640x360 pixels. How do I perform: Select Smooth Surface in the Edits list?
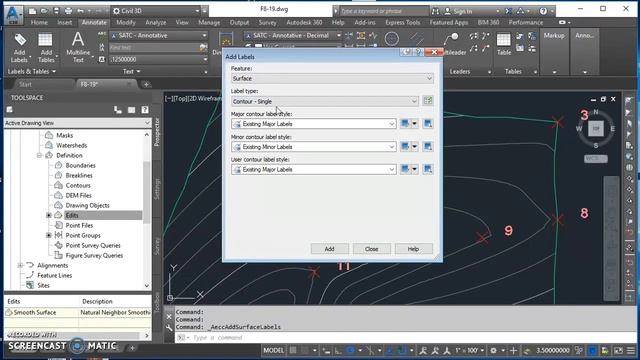35,312
